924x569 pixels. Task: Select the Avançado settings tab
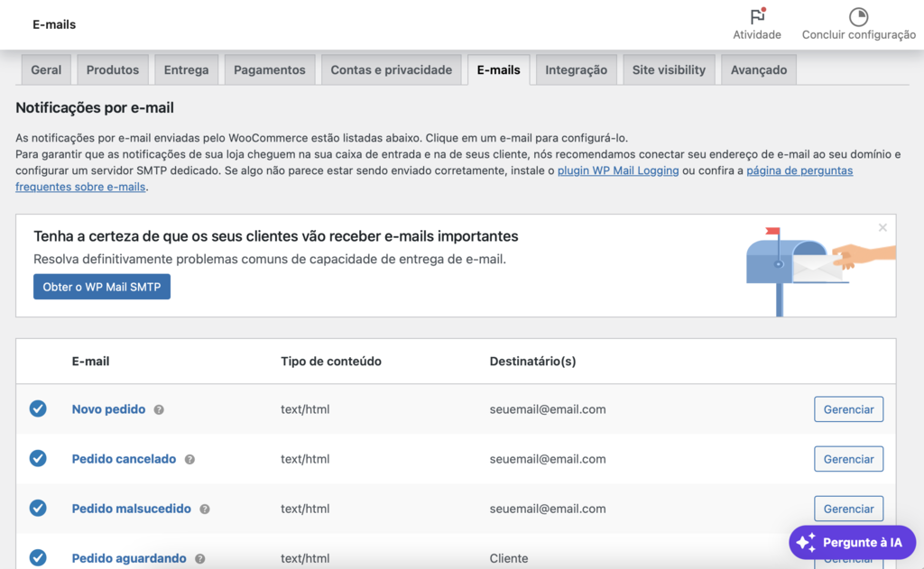[758, 69]
